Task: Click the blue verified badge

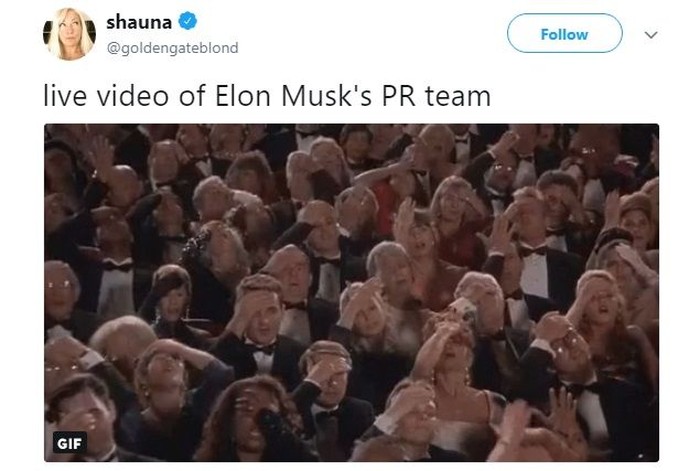Action: coord(188,21)
